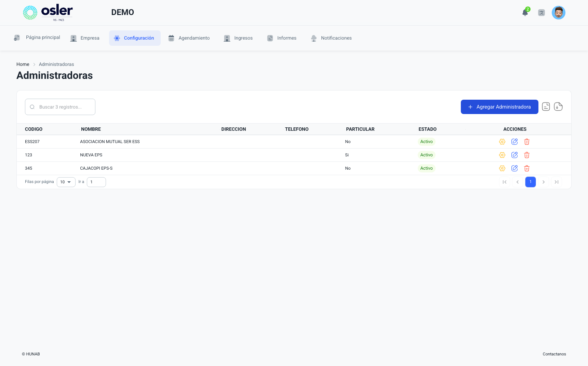Edit the NUEVA EPS row
Screen dimensions: 588x366
(514, 155)
